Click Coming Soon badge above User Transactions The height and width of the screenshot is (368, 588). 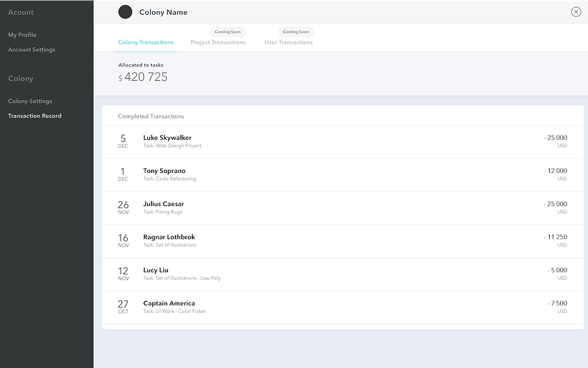pyautogui.click(x=295, y=32)
